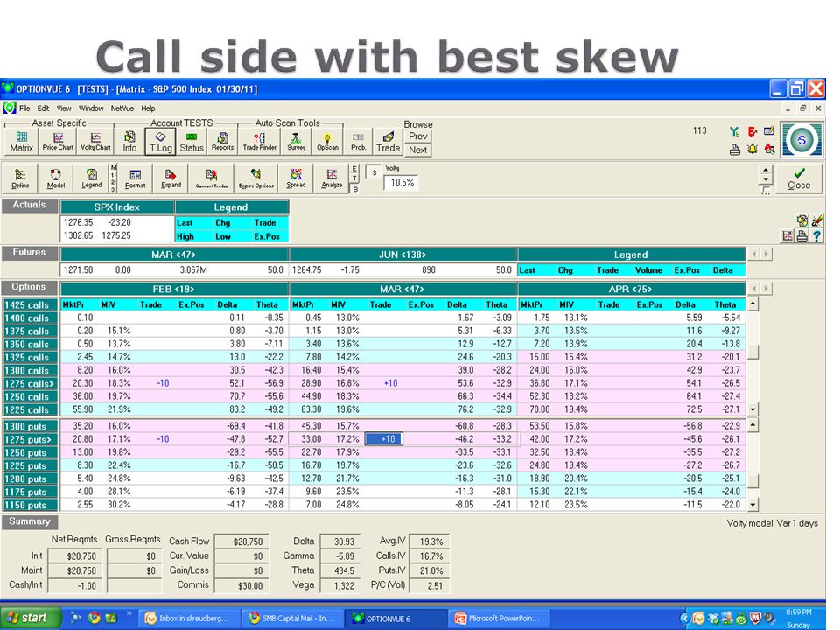Select matrix layout 2

click(x=113, y=182)
